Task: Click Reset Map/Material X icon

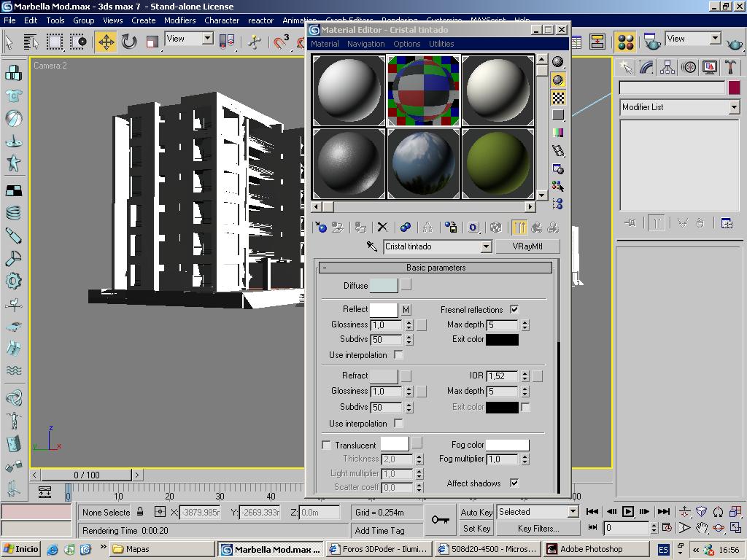Action: (382, 227)
